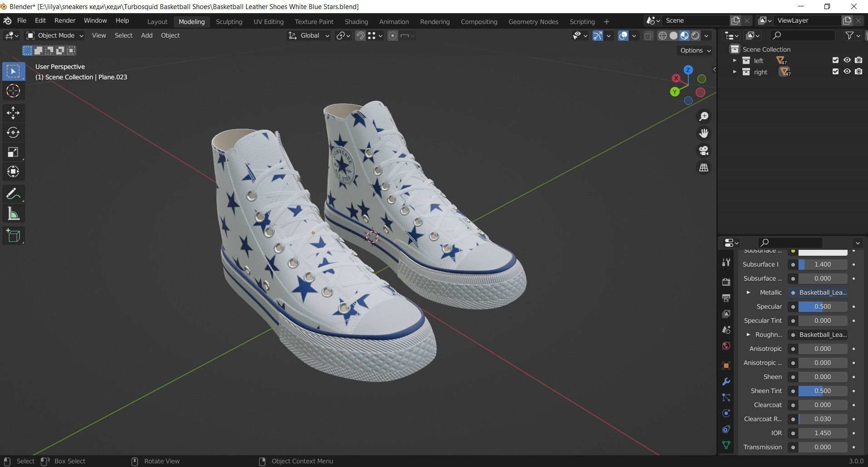Switch to the Shading workspace tab
Image resolution: width=868 pixels, height=467 pixels.
coord(356,21)
